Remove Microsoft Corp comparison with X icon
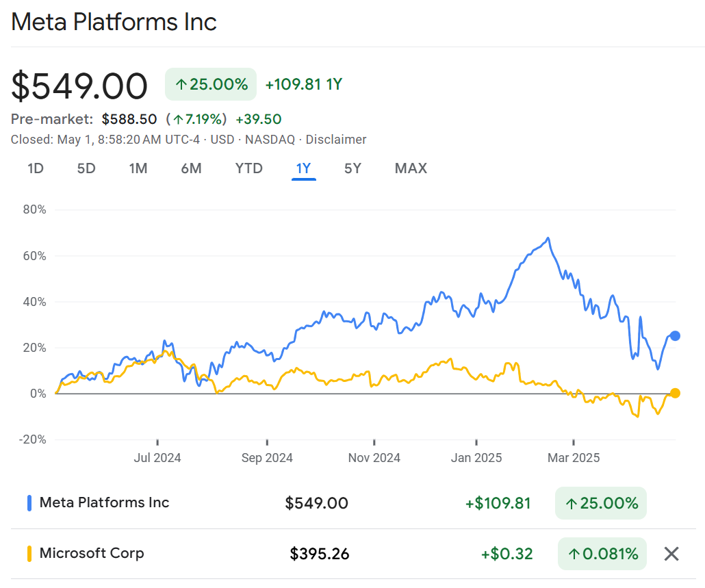 671,554
